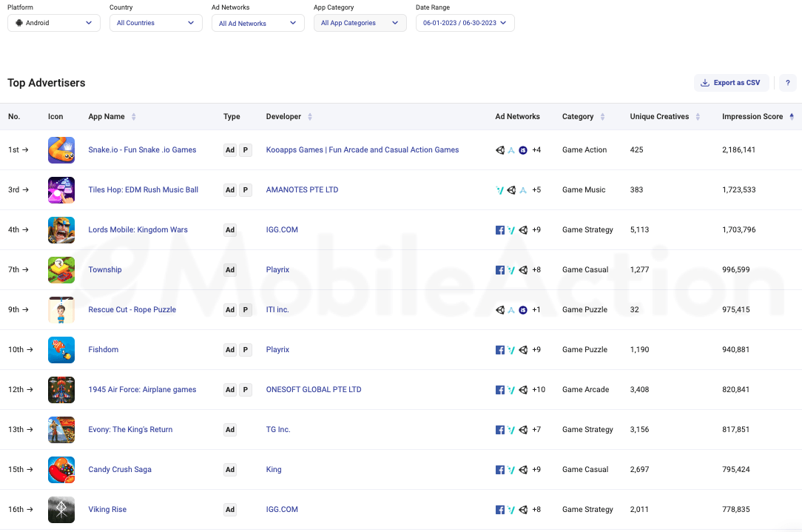Image resolution: width=802 pixels, height=532 pixels.
Task: Click the P badge in Tiles Hop row
Action: (246, 189)
